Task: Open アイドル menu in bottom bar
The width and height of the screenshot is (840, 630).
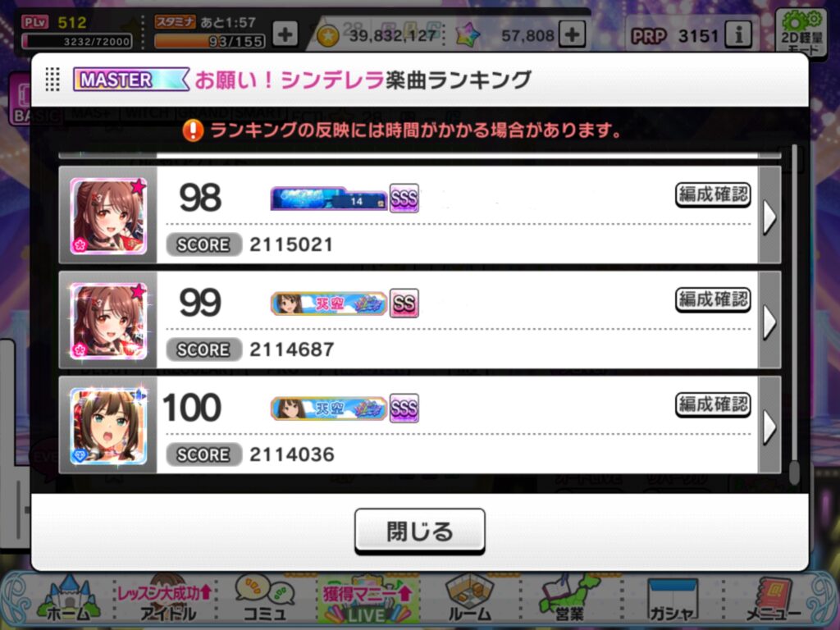Action: 166,600
